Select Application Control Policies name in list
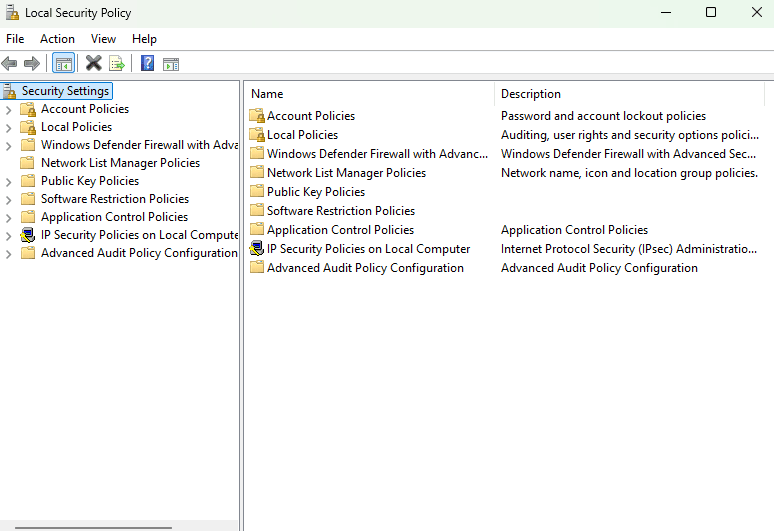Image resolution: width=774 pixels, height=531 pixels. [x=341, y=230]
